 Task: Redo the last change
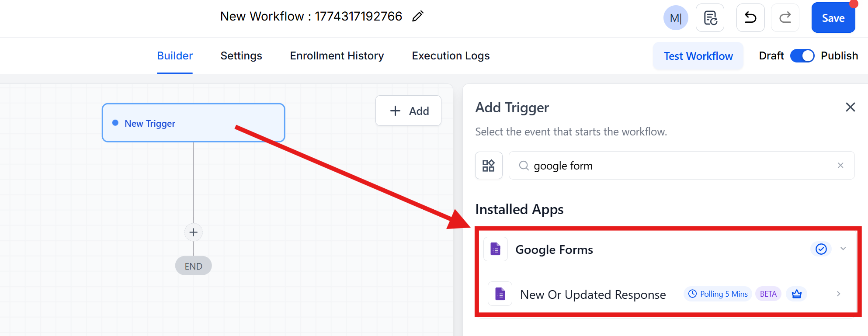pyautogui.click(x=785, y=18)
